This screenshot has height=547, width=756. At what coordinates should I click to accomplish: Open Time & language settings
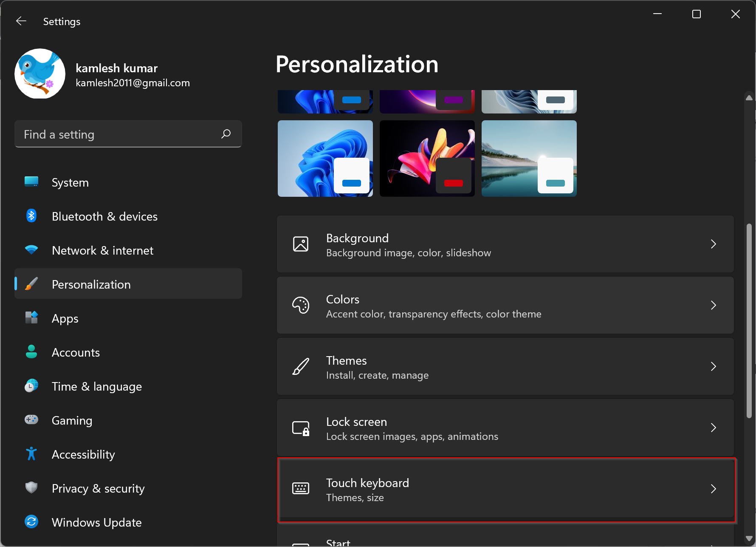pos(128,386)
